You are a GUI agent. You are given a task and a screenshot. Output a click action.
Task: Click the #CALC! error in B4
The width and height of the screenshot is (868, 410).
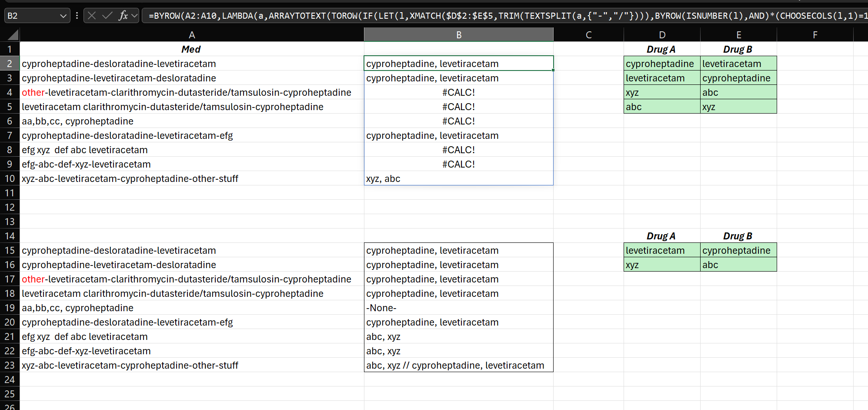pyautogui.click(x=459, y=92)
